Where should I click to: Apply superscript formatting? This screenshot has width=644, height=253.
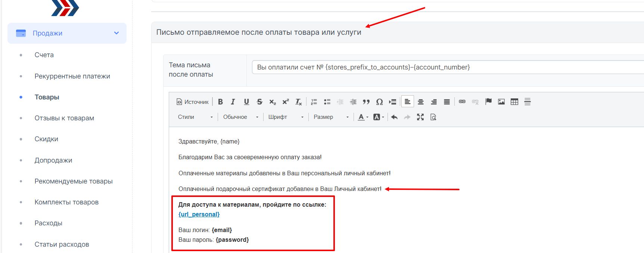pyautogui.click(x=286, y=102)
